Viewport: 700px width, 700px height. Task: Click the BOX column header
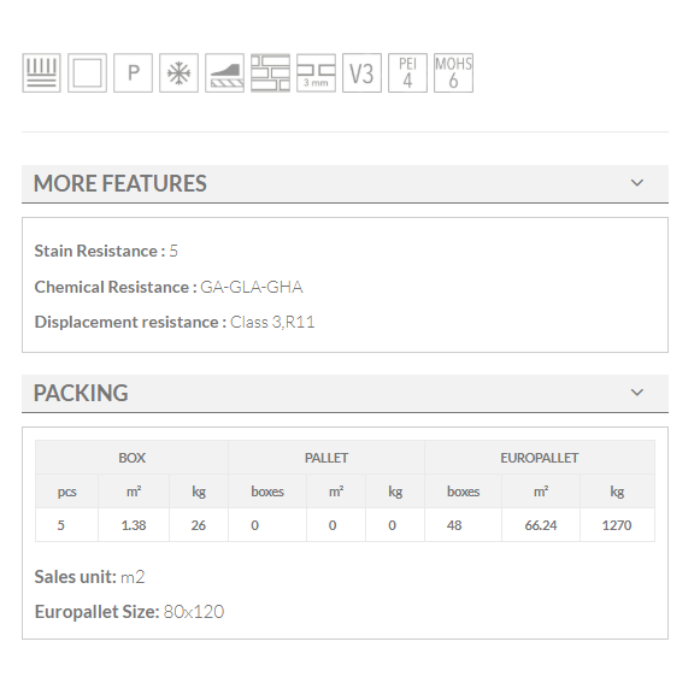(x=132, y=458)
